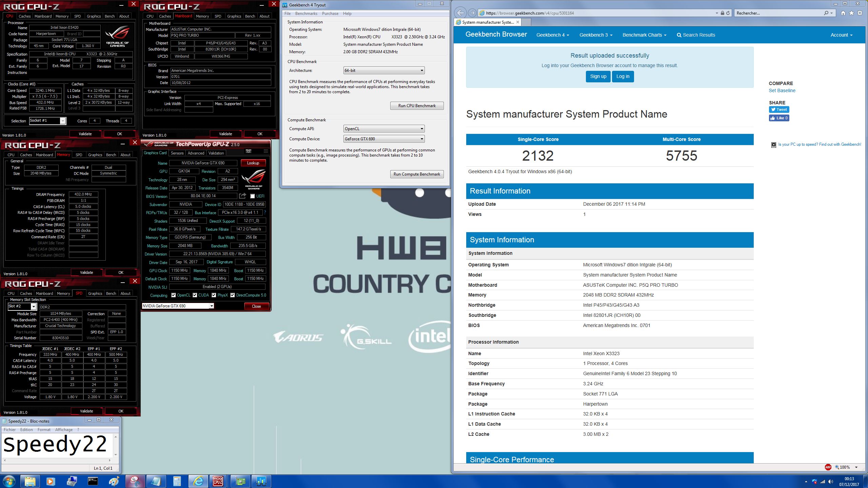Click the Set Baseline link
The height and width of the screenshot is (488, 868).
[782, 90]
